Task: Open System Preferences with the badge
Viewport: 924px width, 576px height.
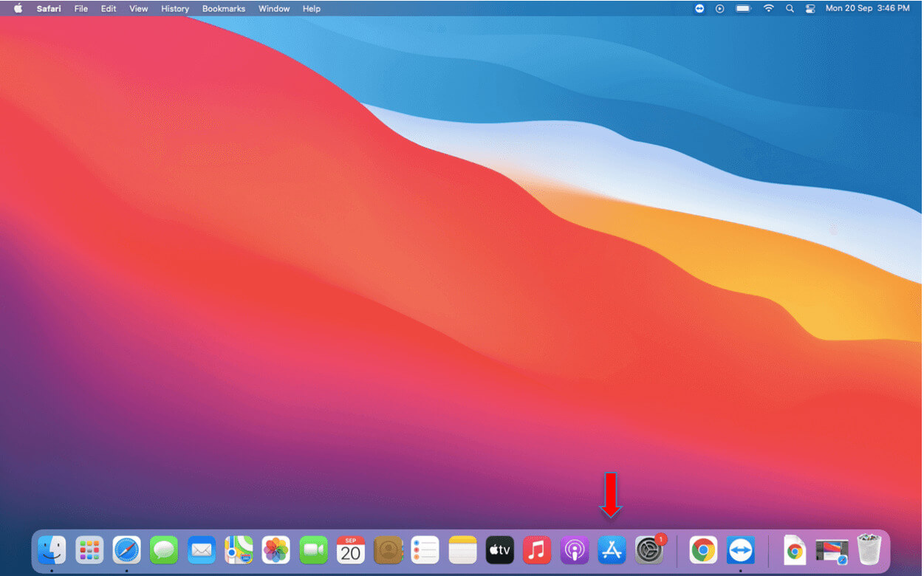Action: (649, 550)
